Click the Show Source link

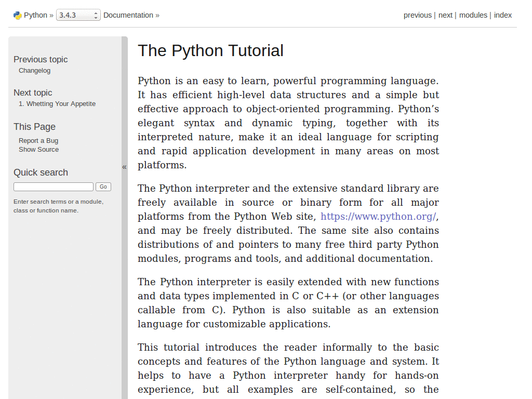coord(38,149)
